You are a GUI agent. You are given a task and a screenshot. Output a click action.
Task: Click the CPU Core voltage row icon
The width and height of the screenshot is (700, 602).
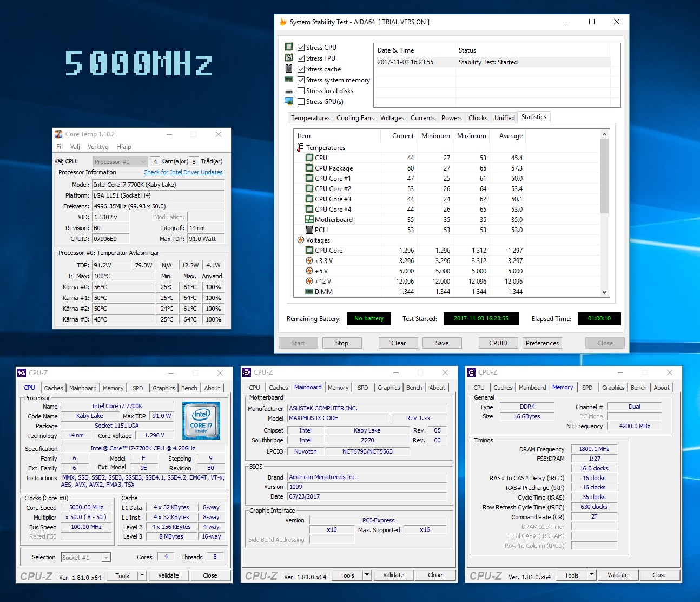point(309,250)
